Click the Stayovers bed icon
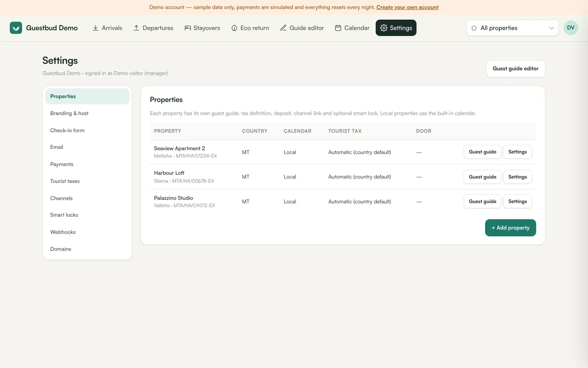 [188, 28]
